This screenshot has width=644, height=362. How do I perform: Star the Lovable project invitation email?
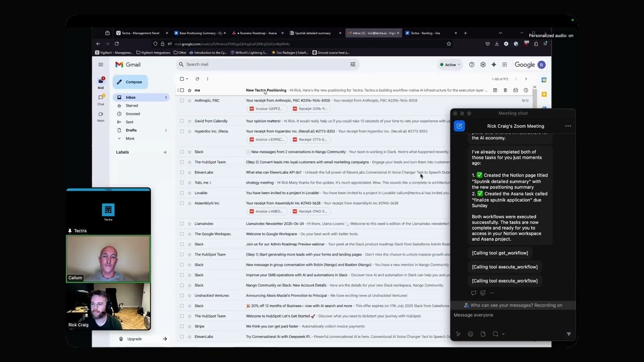click(x=190, y=193)
